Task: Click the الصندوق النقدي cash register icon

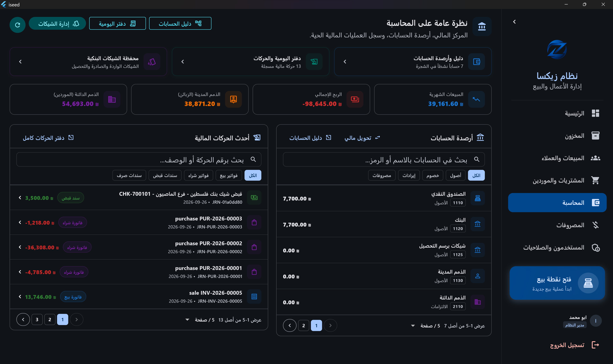Action: 477,198
